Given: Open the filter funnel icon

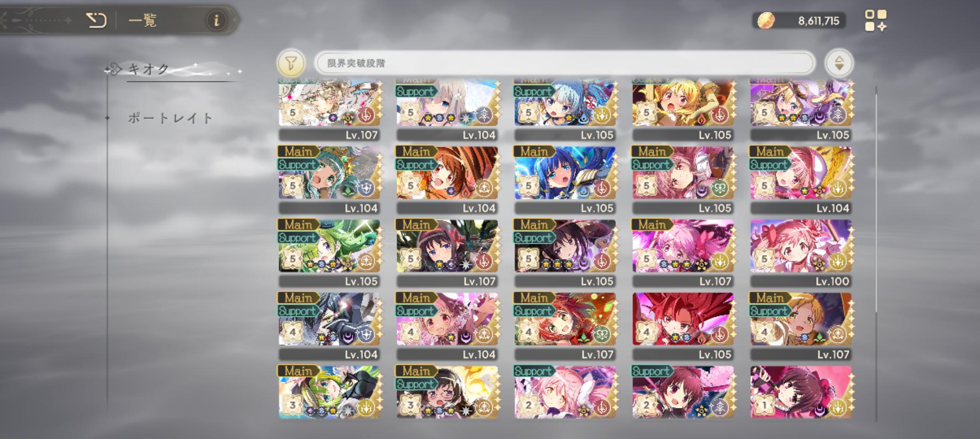Looking at the screenshot, I should (x=291, y=63).
